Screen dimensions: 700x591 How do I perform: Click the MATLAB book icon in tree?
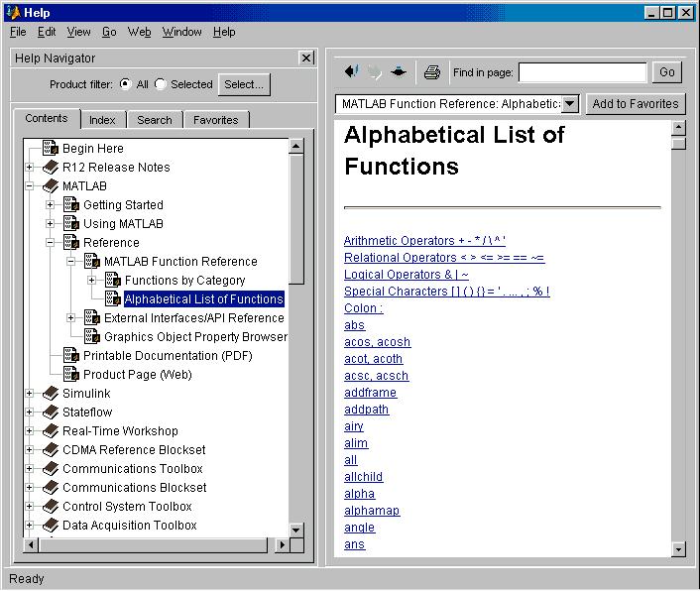click(50, 185)
